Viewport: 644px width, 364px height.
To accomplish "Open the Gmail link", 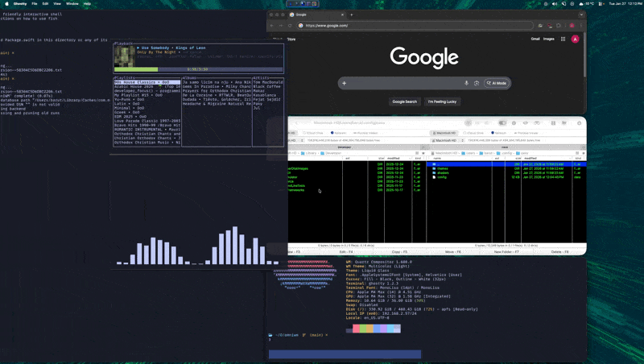I will tap(535, 39).
